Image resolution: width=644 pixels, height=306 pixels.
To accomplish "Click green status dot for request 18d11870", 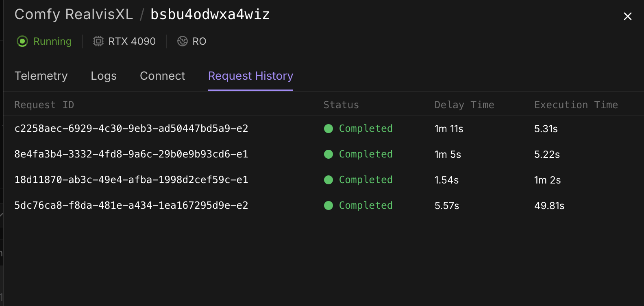I will [x=329, y=180].
